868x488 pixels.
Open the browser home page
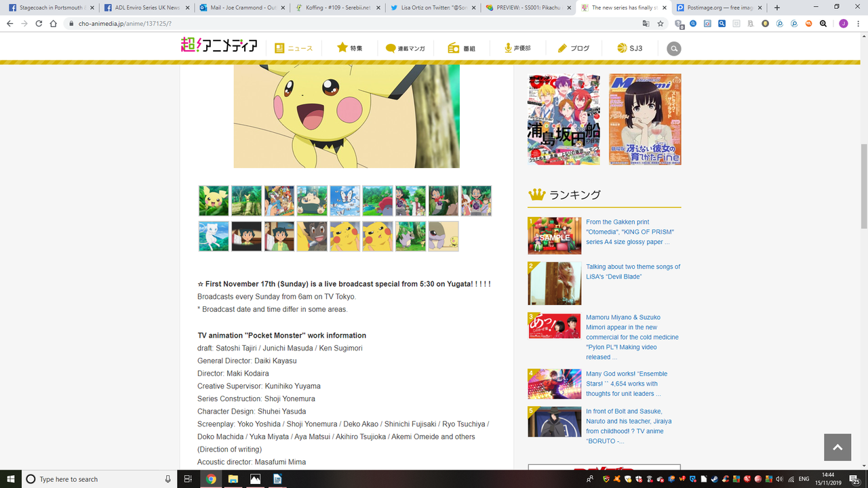click(54, 23)
